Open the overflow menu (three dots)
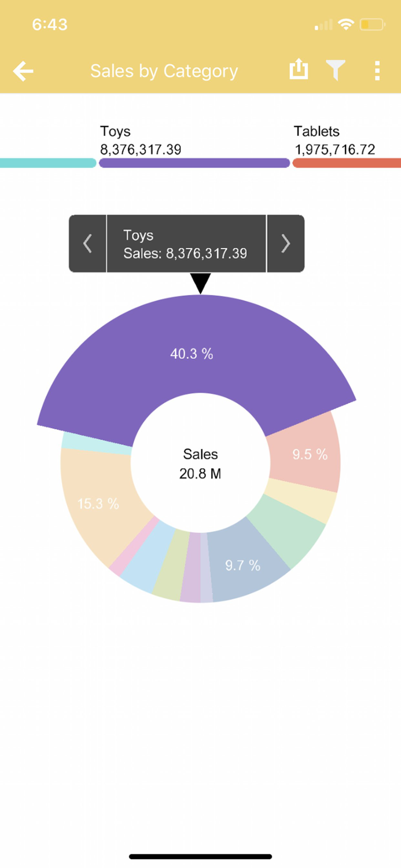 click(377, 71)
